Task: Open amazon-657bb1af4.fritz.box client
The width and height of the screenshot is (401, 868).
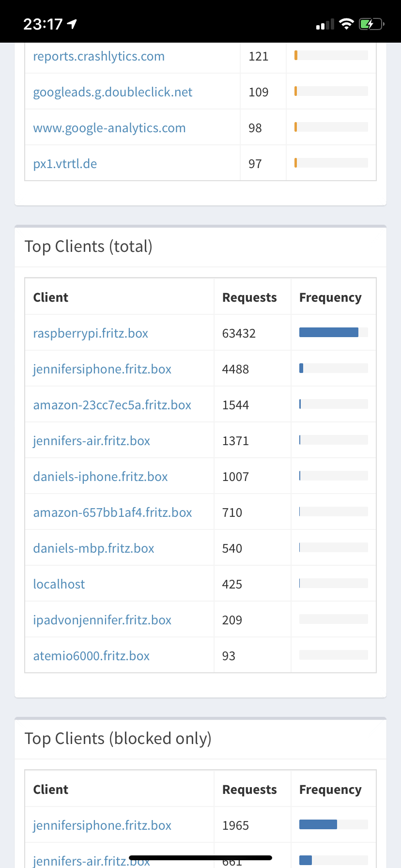Action: tap(112, 512)
